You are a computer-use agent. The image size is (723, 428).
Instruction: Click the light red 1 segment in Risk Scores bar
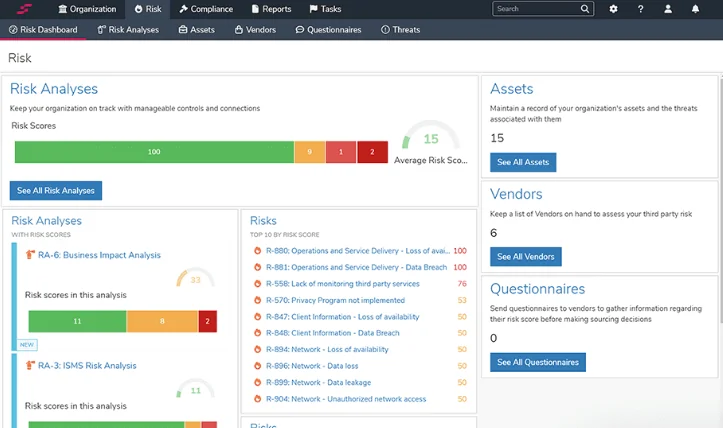[341, 152]
